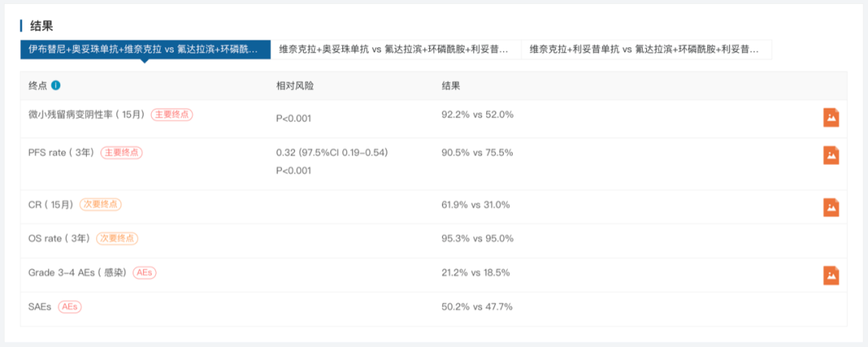Click the 主要终点 tag on 微小残留病变阴性率
This screenshot has height=347, width=868.
pos(172,115)
